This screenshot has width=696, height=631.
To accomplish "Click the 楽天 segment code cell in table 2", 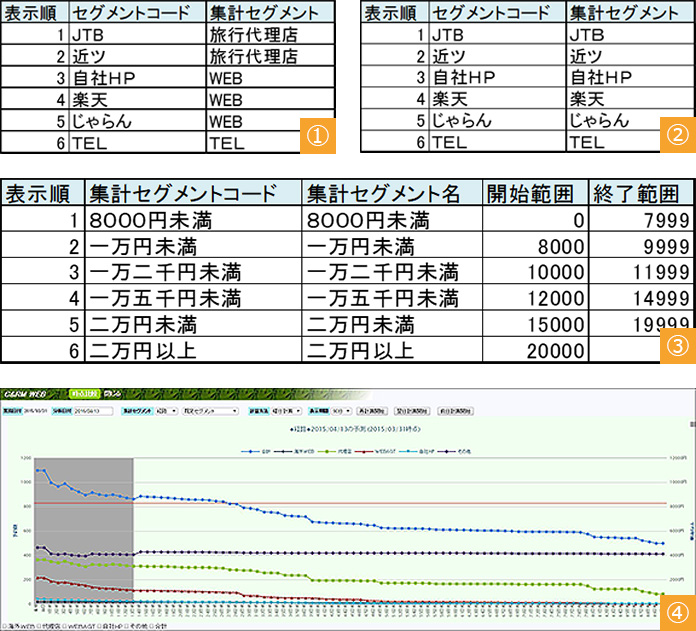I will pyautogui.click(x=497, y=99).
